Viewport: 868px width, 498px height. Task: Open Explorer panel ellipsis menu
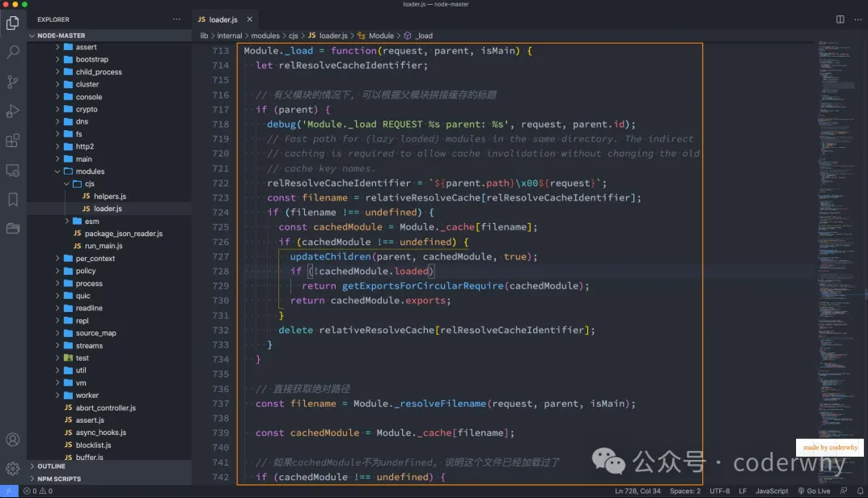176,19
